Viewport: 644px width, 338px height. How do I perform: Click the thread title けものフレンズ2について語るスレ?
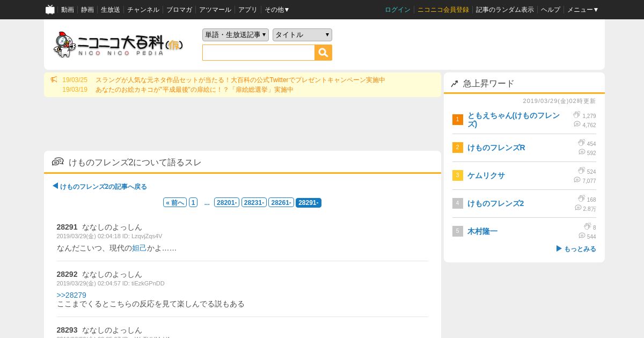tap(135, 162)
